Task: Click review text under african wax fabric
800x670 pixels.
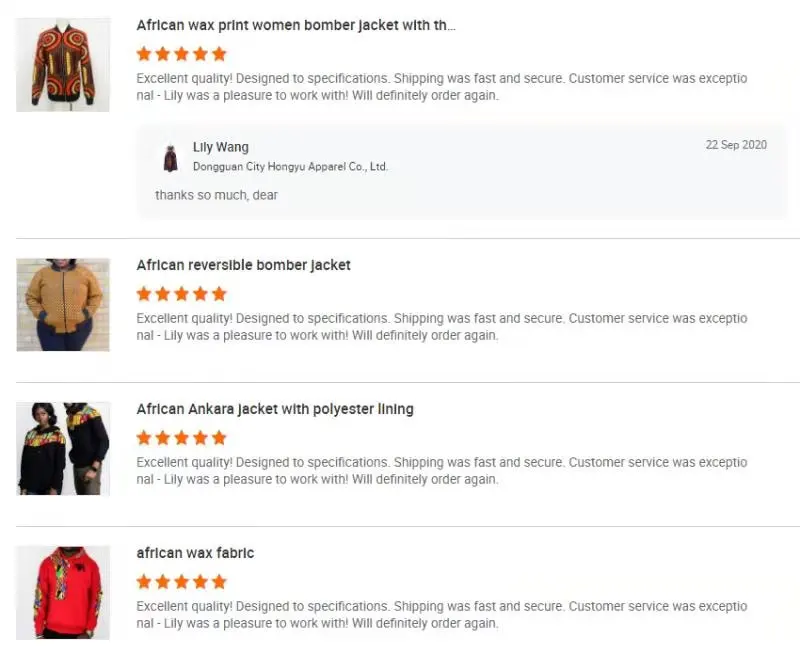Action: [441, 615]
